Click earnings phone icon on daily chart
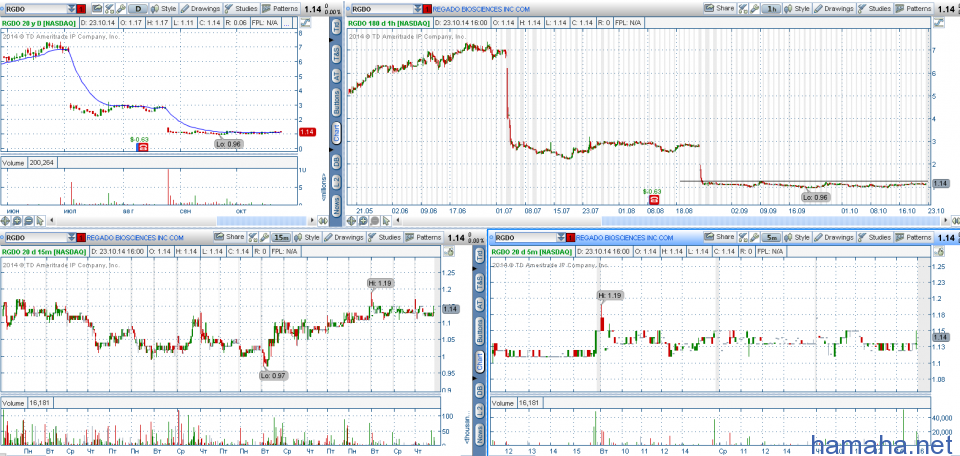960x456 pixels. (x=142, y=148)
